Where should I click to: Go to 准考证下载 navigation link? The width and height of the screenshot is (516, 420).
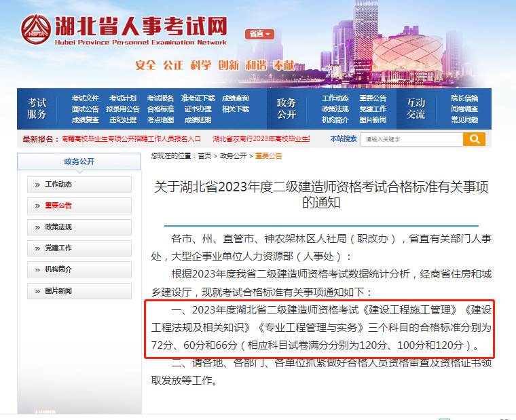click(x=198, y=98)
